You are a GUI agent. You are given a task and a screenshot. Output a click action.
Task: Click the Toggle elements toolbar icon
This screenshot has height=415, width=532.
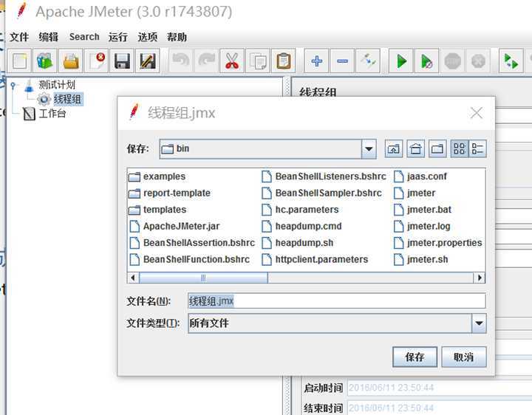(x=368, y=61)
